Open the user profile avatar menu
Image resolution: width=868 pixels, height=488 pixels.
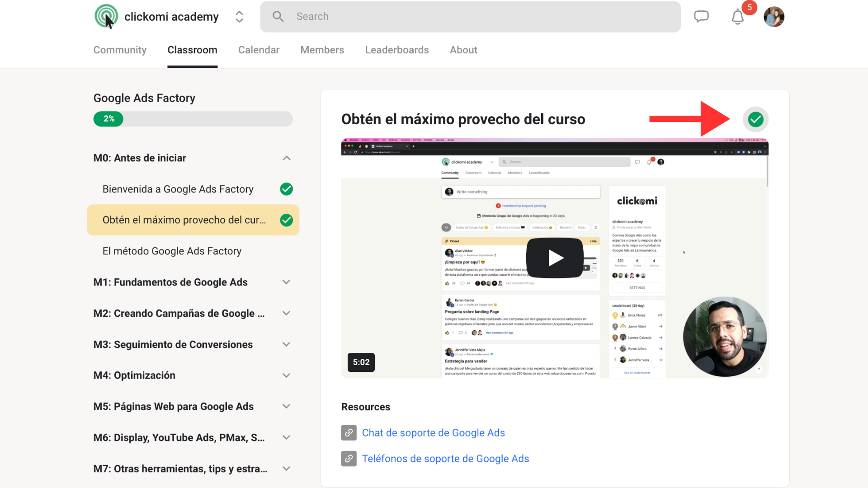click(x=774, y=17)
